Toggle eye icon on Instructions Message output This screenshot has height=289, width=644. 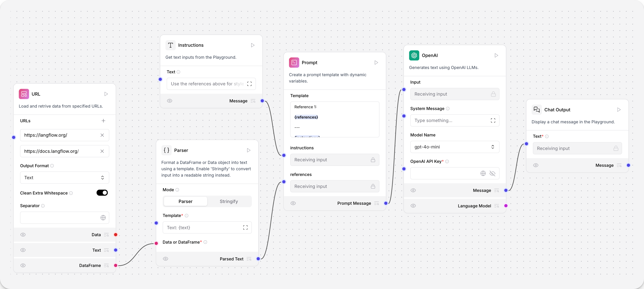pos(170,101)
